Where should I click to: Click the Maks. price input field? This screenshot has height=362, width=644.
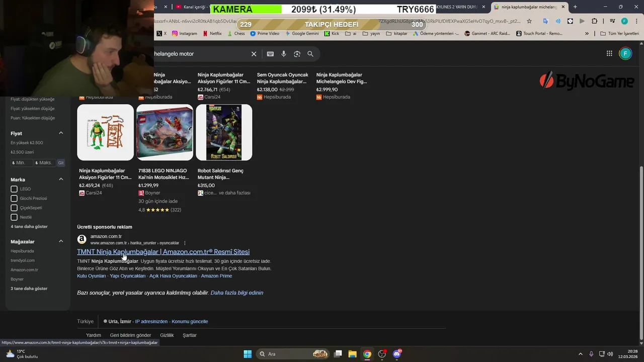click(44, 163)
